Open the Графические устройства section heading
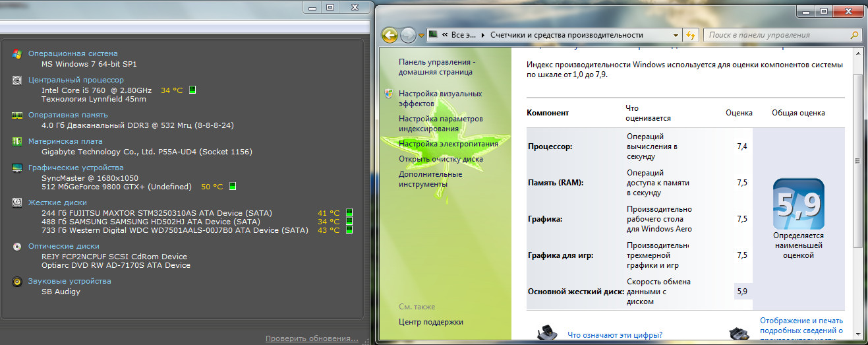The image size is (868, 345). 76,168
